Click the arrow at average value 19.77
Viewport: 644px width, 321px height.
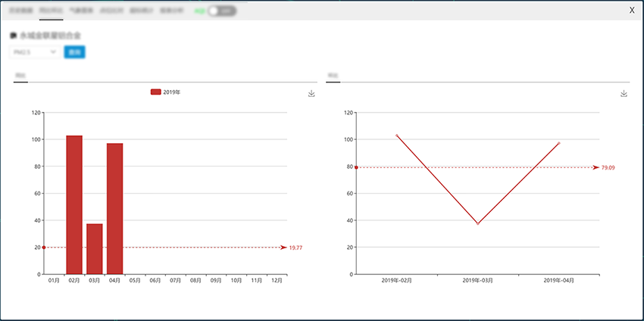283,248
